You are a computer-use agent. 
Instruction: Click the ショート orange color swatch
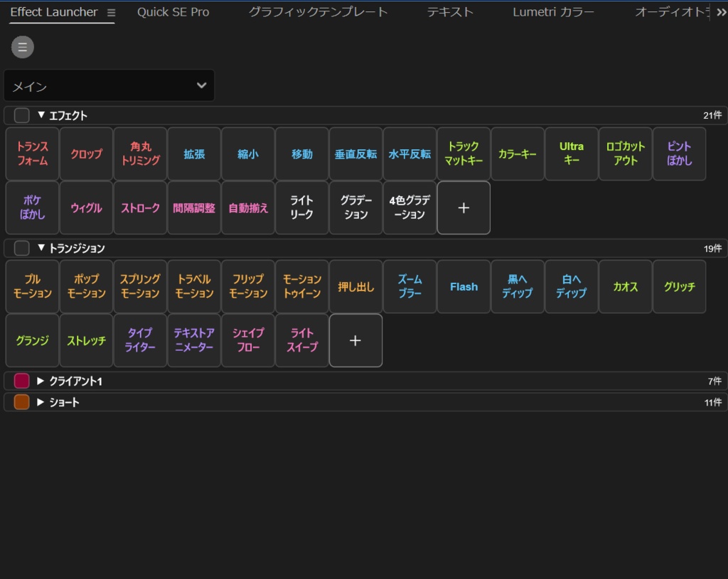22,402
